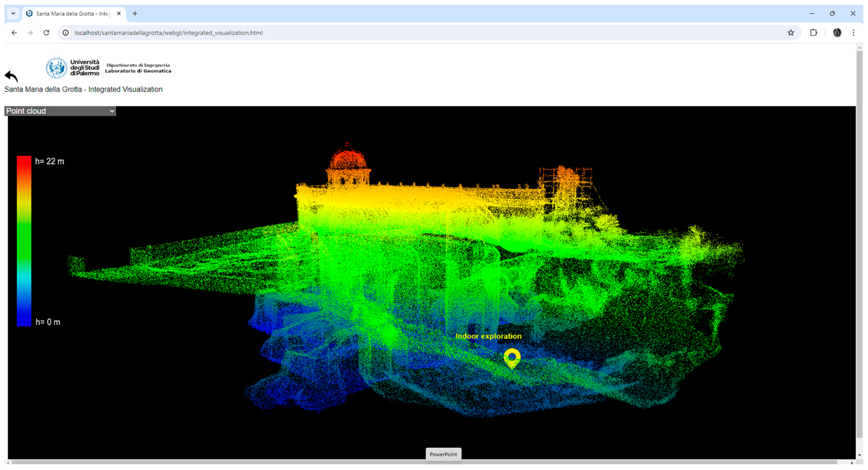Open the Chrome three-dot menu

click(853, 33)
